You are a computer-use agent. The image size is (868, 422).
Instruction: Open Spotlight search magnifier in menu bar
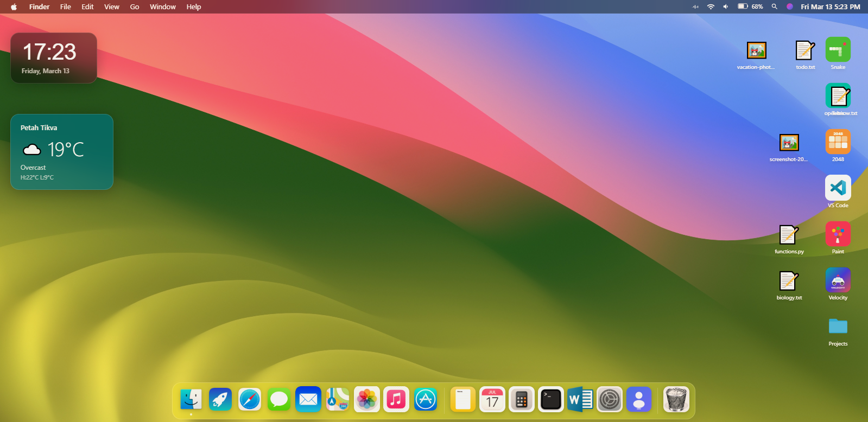pos(775,7)
